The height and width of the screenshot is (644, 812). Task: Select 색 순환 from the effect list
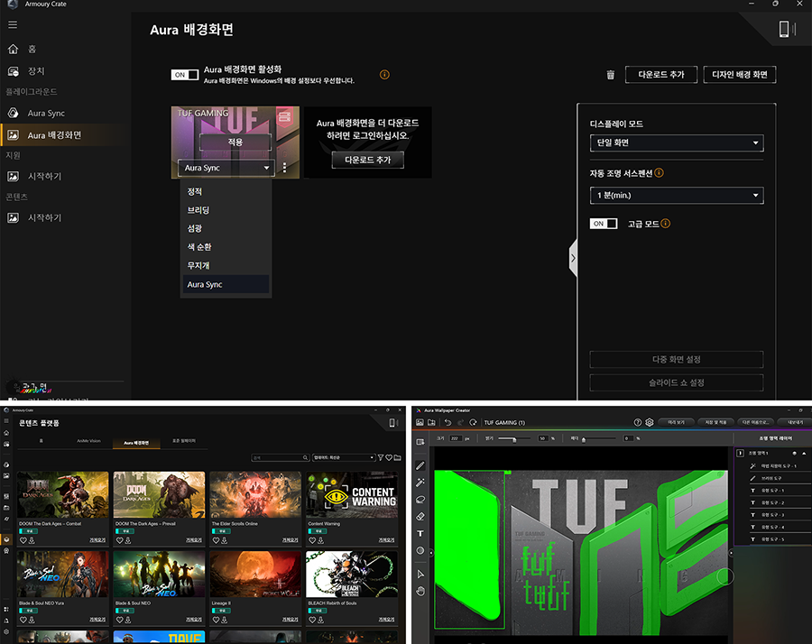[226, 247]
